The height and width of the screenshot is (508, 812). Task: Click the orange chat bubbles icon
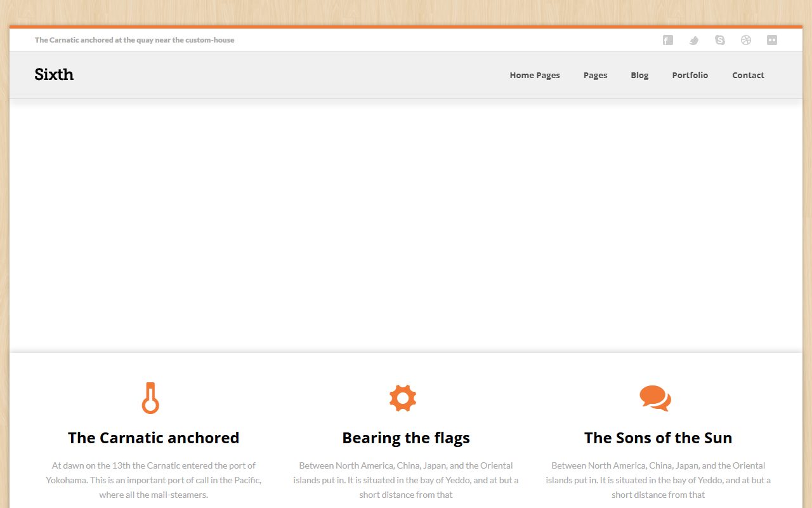coord(655,398)
